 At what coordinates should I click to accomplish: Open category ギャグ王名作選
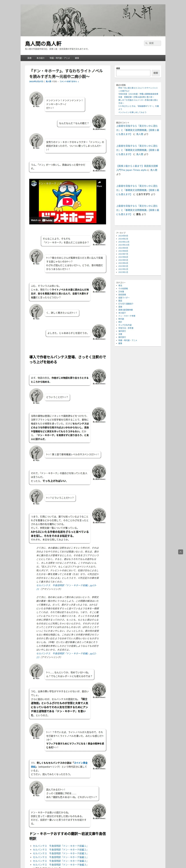(x=125, y=325)
